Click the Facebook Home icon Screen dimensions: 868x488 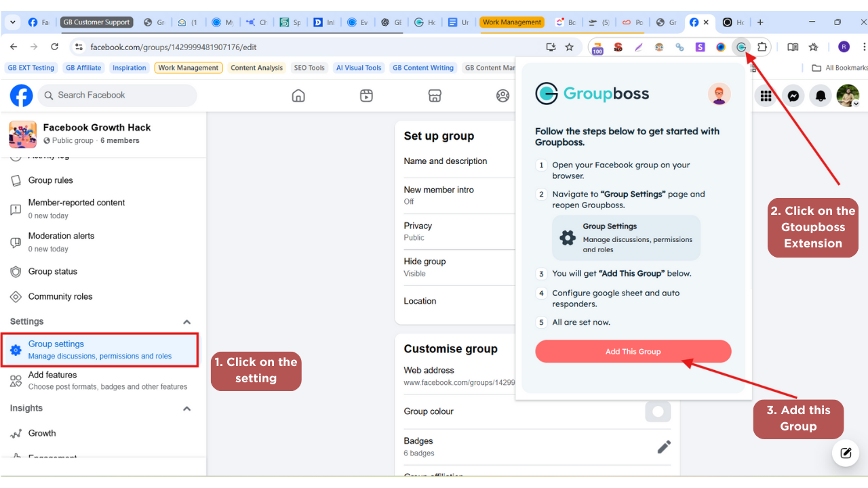coord(298,96)
